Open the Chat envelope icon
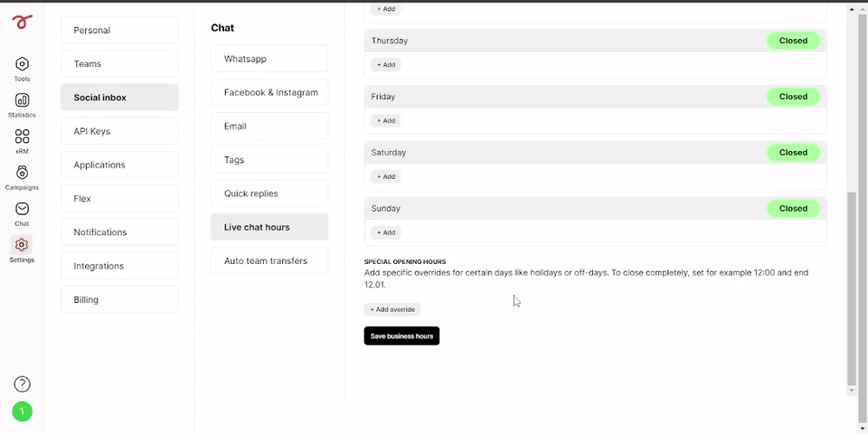Image resolution: width=868 pixels, height=434 pixels. [22, 209]
